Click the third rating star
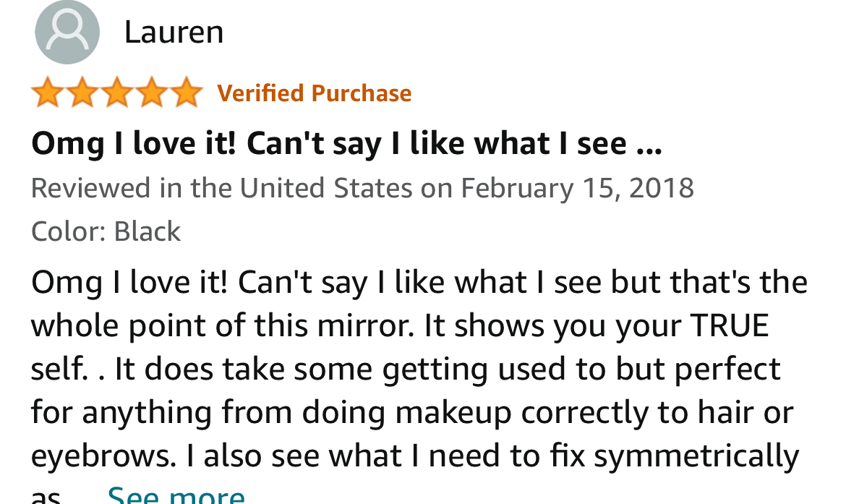 117,93
